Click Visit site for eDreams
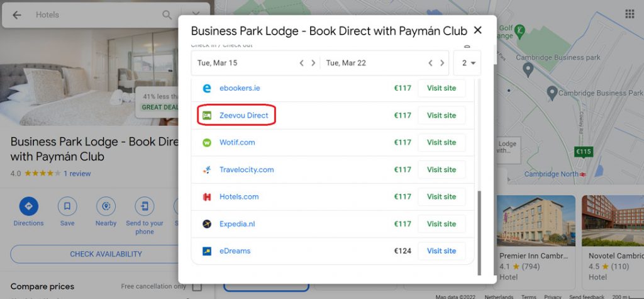 pyautogui.click(x=441, y=251)
